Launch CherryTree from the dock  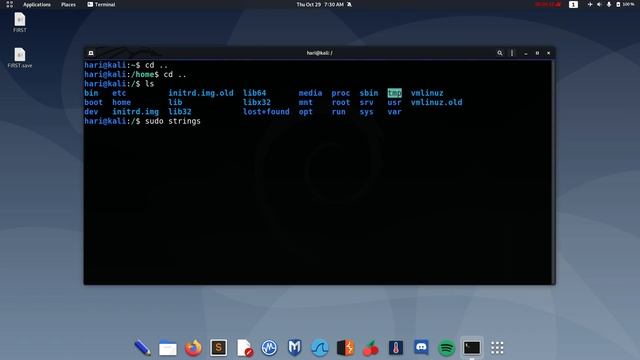pos(371,348)
